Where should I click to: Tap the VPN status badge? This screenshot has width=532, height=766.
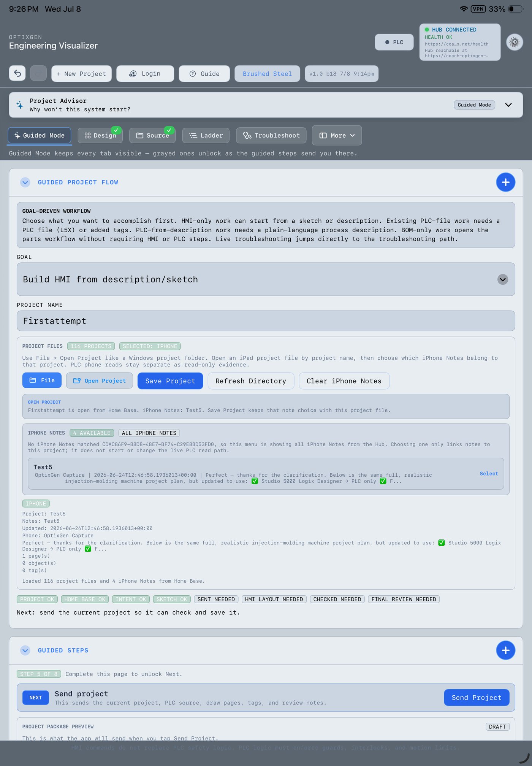(x=478, y=9)
